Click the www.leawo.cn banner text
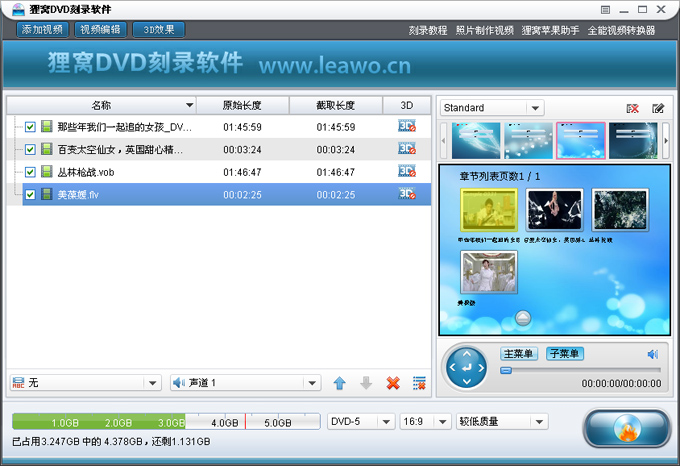 pyautogui.click(x=335, y=66)
